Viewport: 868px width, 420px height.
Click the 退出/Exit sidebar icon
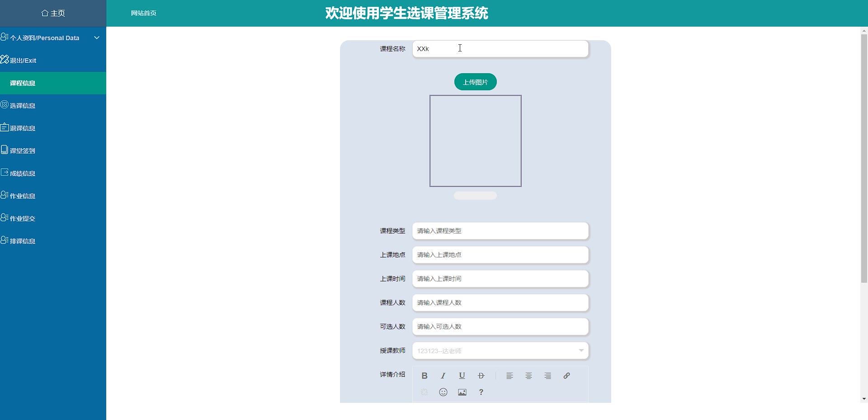click(5, 59)
